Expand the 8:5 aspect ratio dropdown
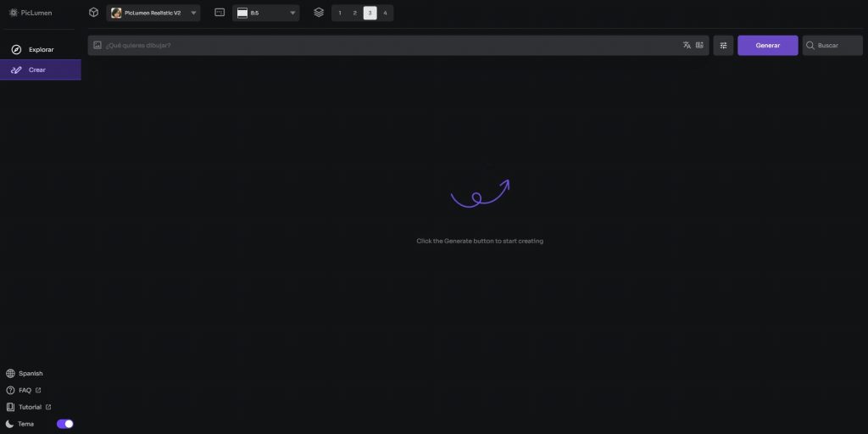Image resolution: width=868 pixels, height=434 pixels. coord(266,13)
